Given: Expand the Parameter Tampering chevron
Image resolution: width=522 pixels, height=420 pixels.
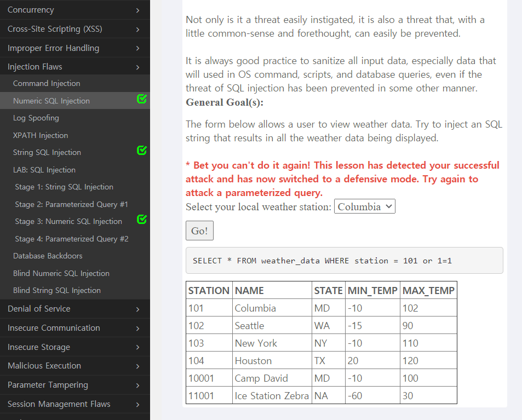Looking at the screenshot, I should 138,386.
